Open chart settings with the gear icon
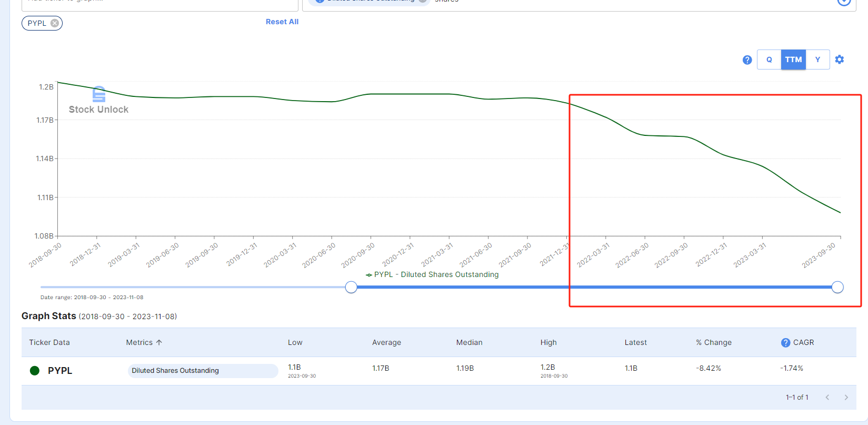 click(840, 60)
